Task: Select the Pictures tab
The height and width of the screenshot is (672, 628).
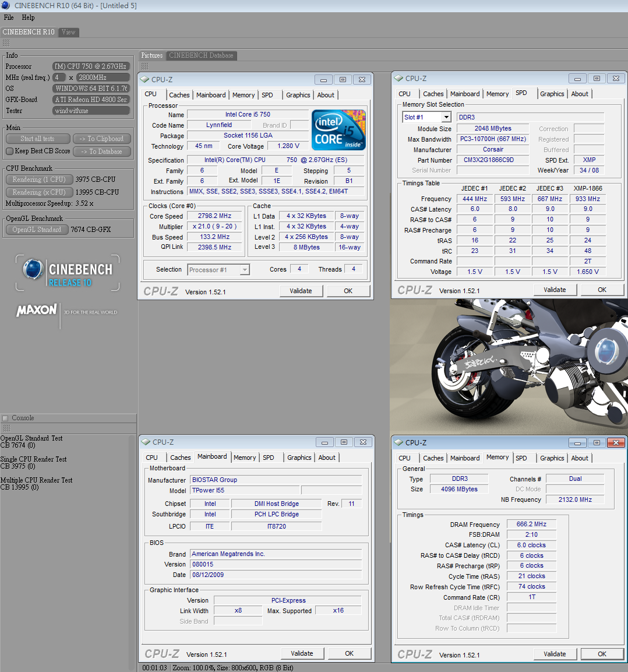Action: pos(152,55)
